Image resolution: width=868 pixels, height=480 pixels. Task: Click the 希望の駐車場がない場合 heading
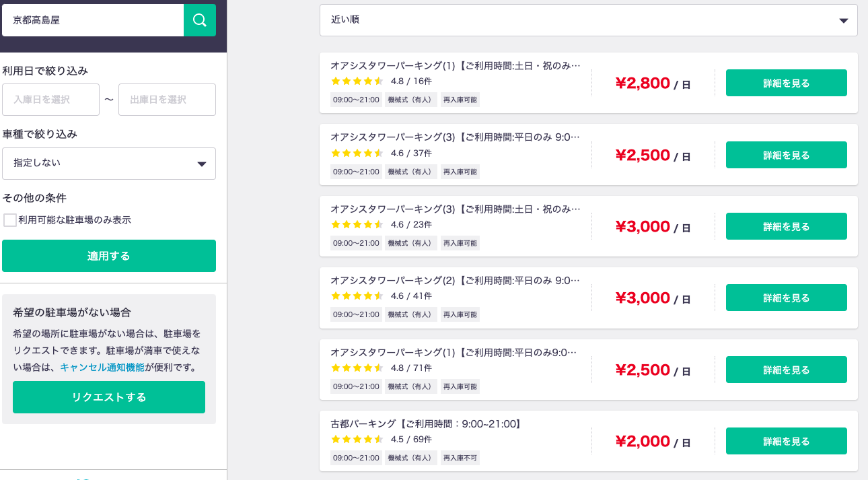pyautogui.click(x=72, y=312)
